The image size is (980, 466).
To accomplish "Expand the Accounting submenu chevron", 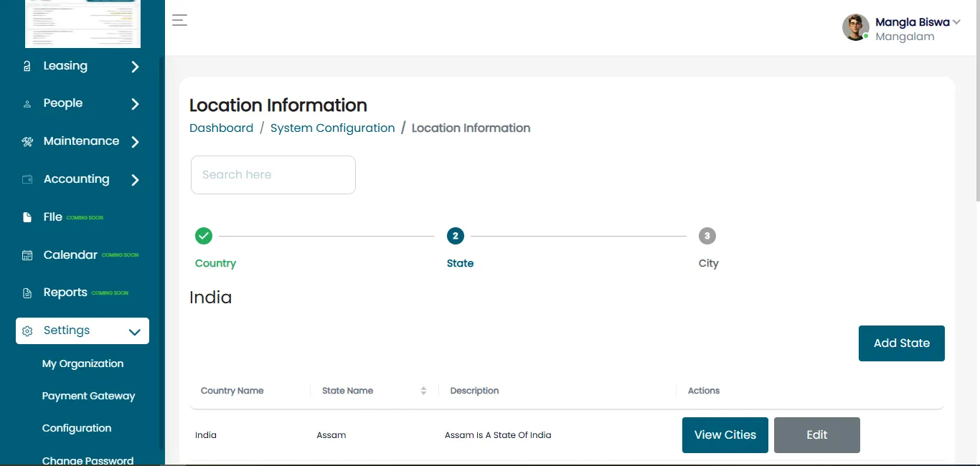I will [135, 180].
